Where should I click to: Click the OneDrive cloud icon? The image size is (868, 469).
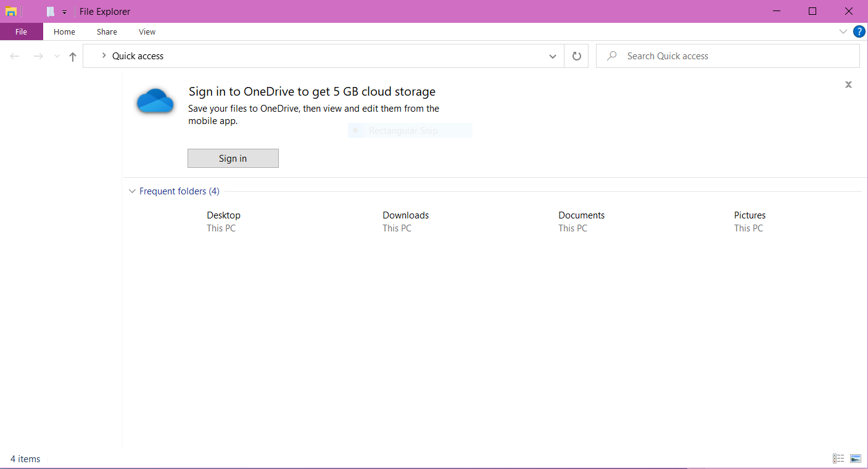tap(155, 101)
